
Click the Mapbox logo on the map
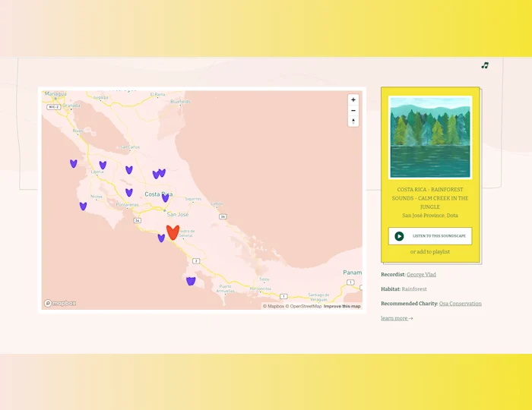point(60,303)
